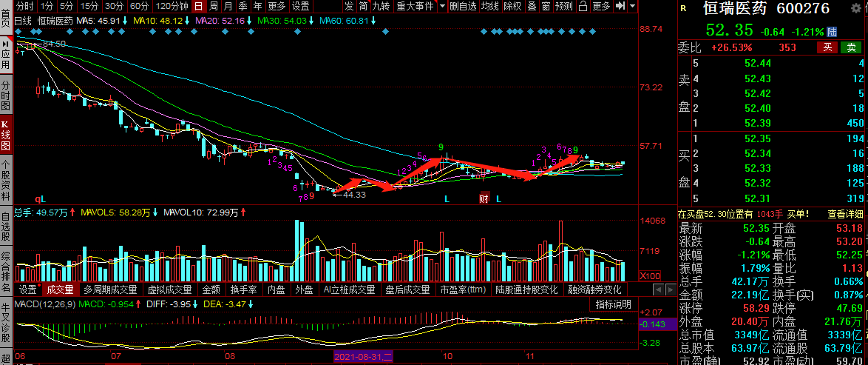This screenshot has height=365, width=868.
Task: Click the lock icon in the top toolbar
Action: [583, 6]
